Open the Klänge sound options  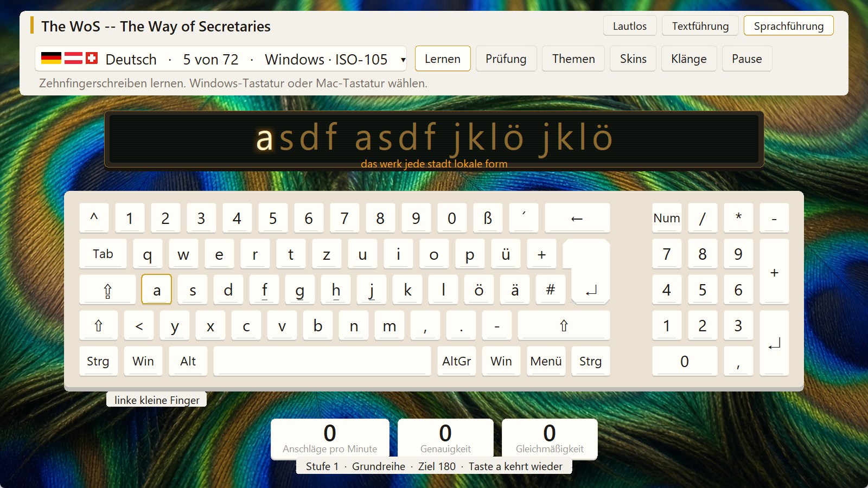689,59
